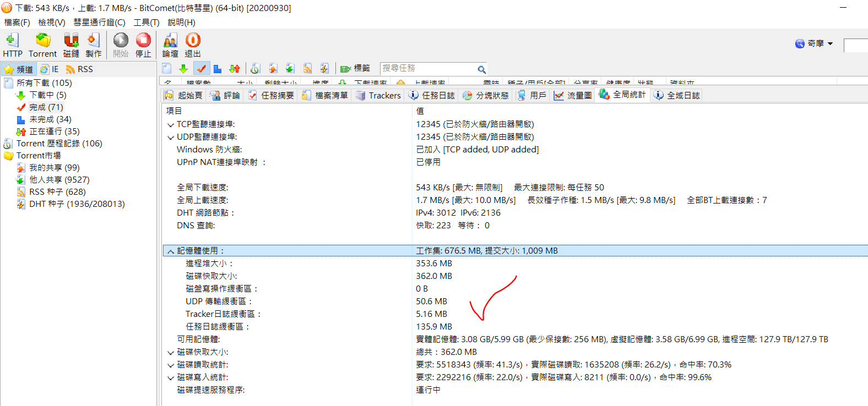Open the 流量圖 tab
This screenshot has width=868, height=406.
tap(573, 95)
